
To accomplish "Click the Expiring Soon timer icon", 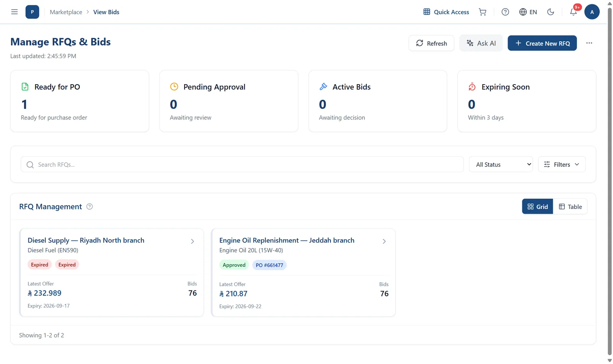I will 472,87.
